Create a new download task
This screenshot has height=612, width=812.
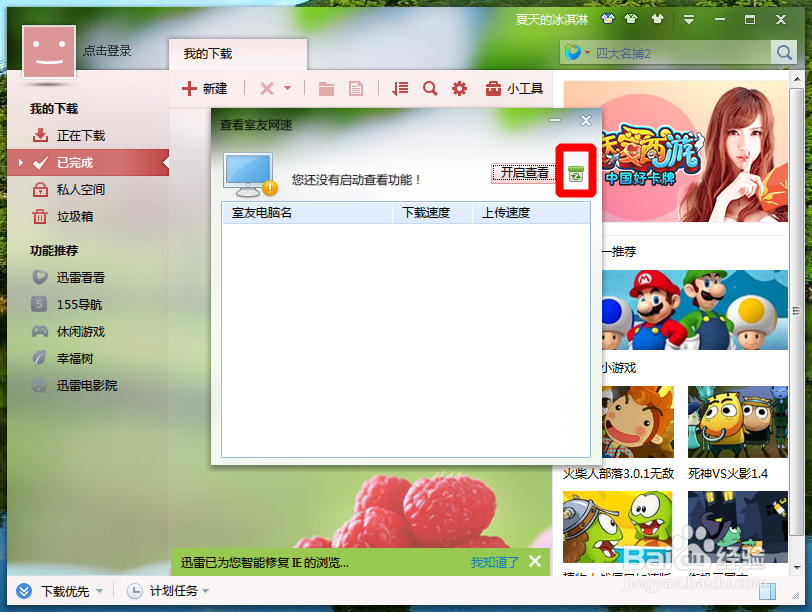(204, 88)
